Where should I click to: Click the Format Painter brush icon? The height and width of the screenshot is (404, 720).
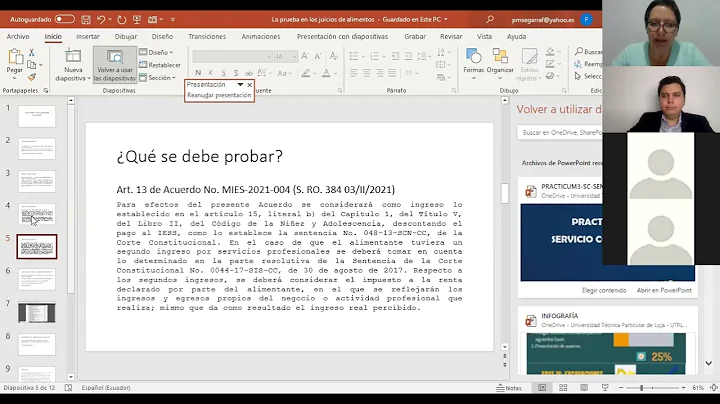[32, 77]
